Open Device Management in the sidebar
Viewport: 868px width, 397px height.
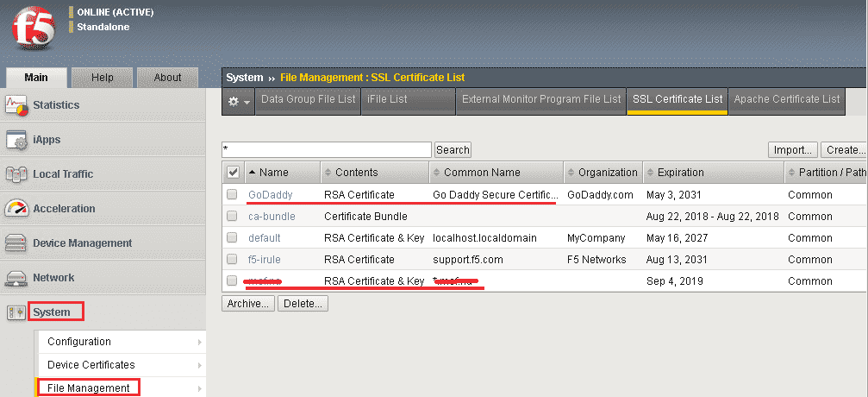[x=83, y=243]
